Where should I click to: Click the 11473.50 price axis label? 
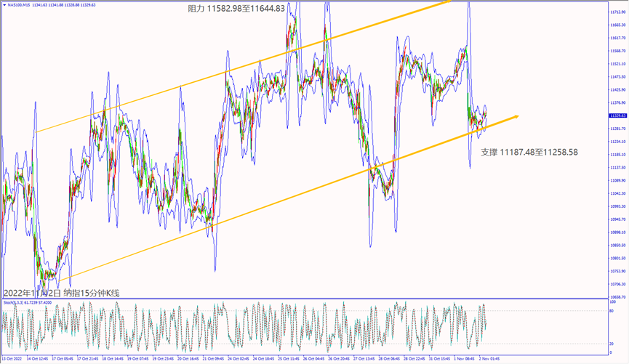coord(618,77)
